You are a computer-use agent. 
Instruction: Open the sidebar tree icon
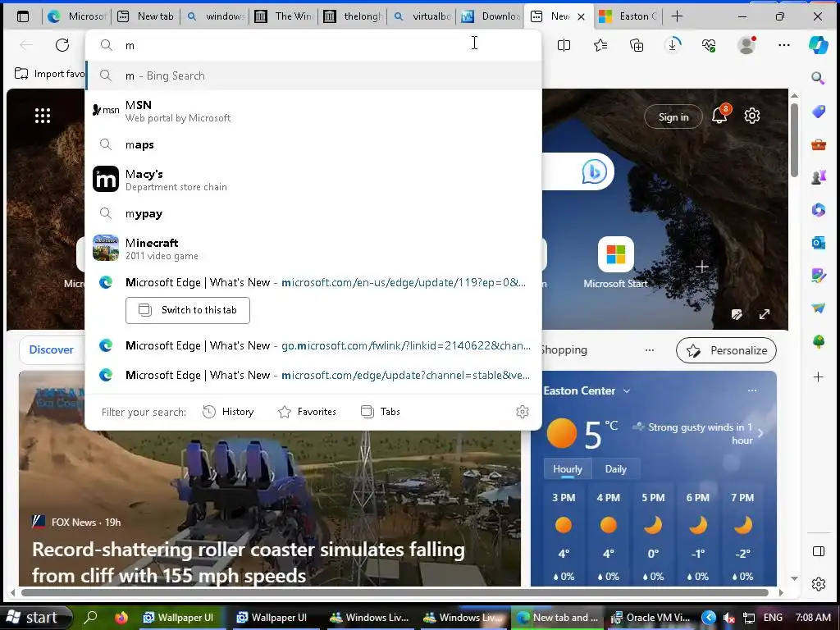coord(818,341)
